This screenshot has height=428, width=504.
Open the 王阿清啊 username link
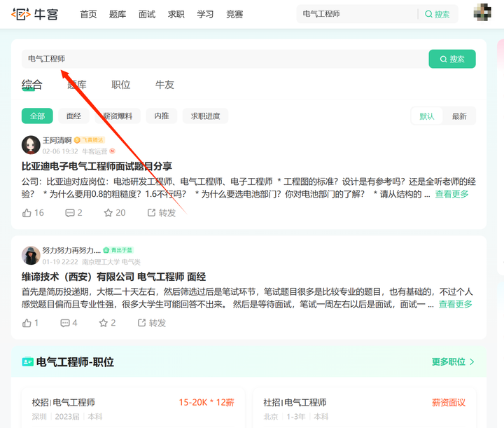click(x=57, y=140)
